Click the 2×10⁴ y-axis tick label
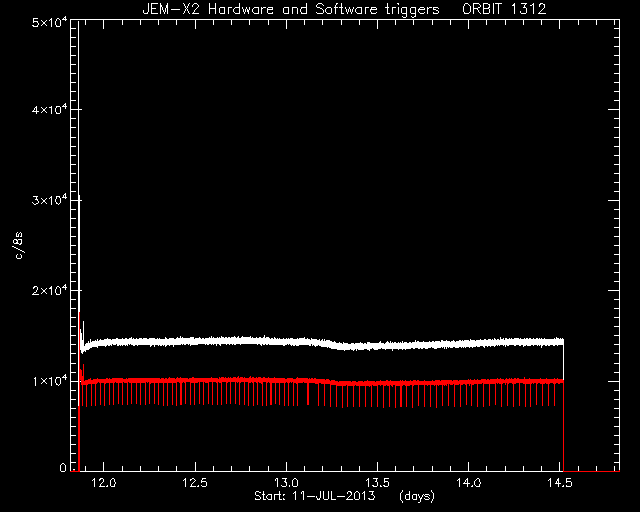 (x=49, y=291)
